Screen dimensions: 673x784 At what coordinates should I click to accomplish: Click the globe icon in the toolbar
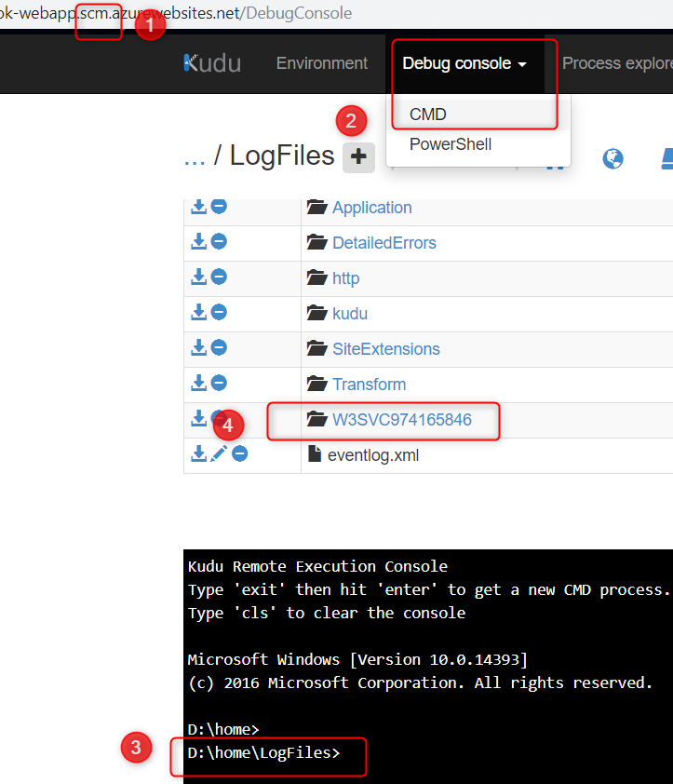(612, 159)
